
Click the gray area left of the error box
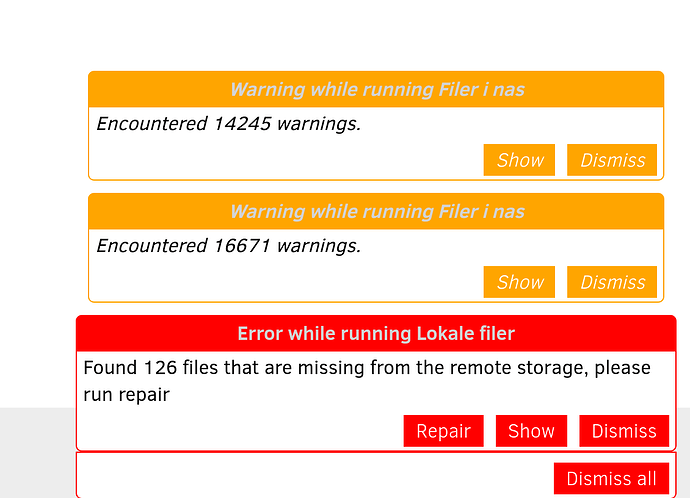click(36, 452)
